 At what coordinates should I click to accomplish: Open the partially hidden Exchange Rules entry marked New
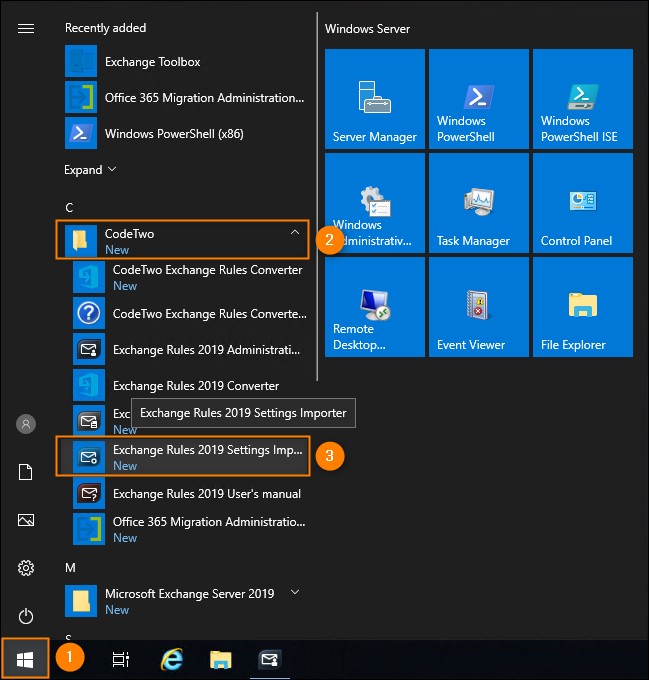pyautogui.click(x=102, y=421)
